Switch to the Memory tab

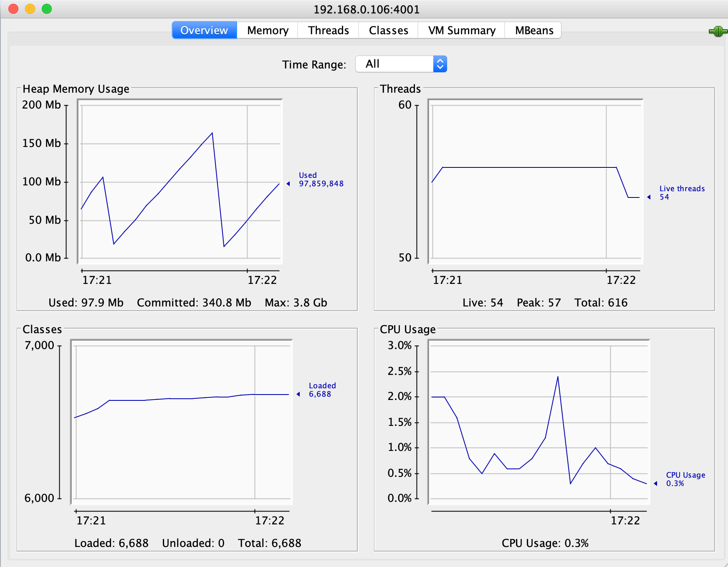coord(268,30)
